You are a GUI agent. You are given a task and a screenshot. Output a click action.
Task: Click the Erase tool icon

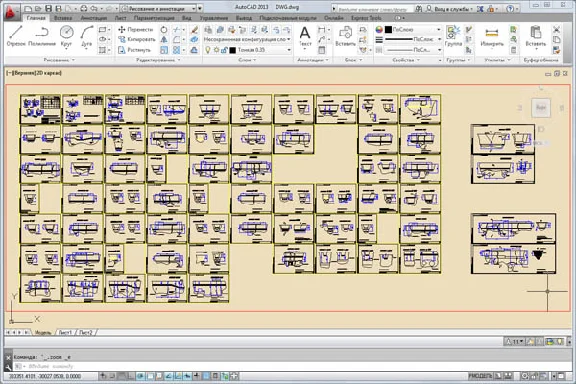[194, 29]
